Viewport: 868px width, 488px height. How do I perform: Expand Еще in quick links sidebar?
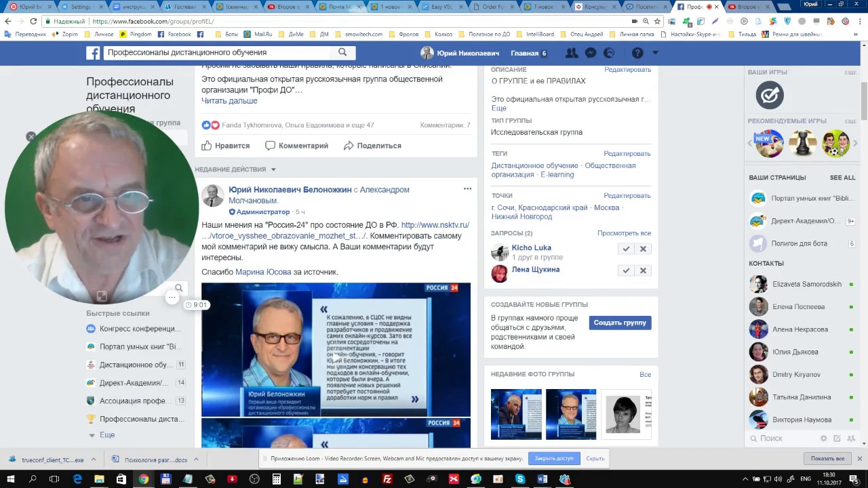[x=107, y=434]
